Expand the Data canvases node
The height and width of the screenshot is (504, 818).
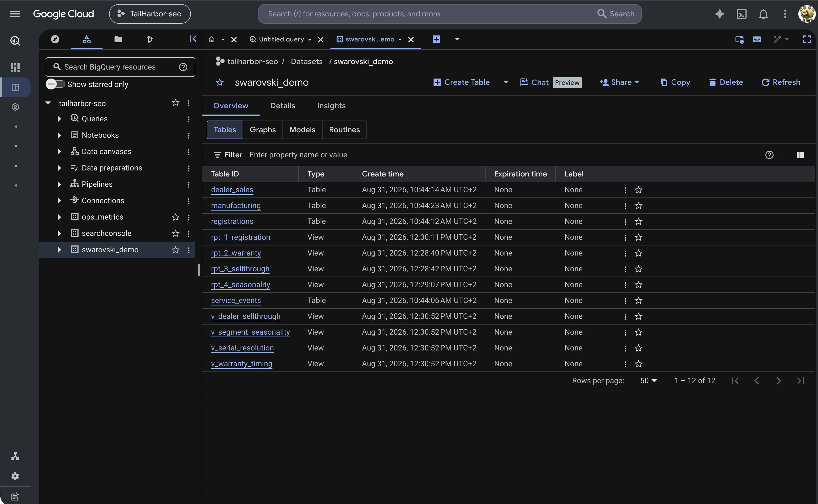click(x=59, y=152)
